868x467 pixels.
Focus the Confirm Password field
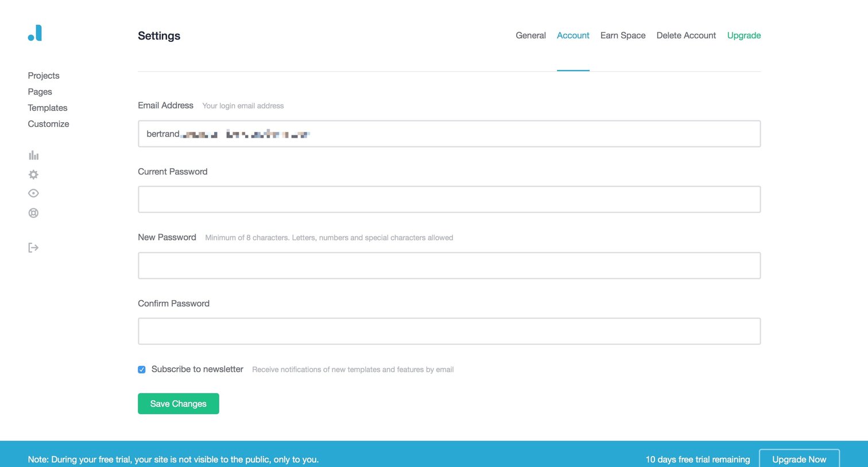coord(449,331)
